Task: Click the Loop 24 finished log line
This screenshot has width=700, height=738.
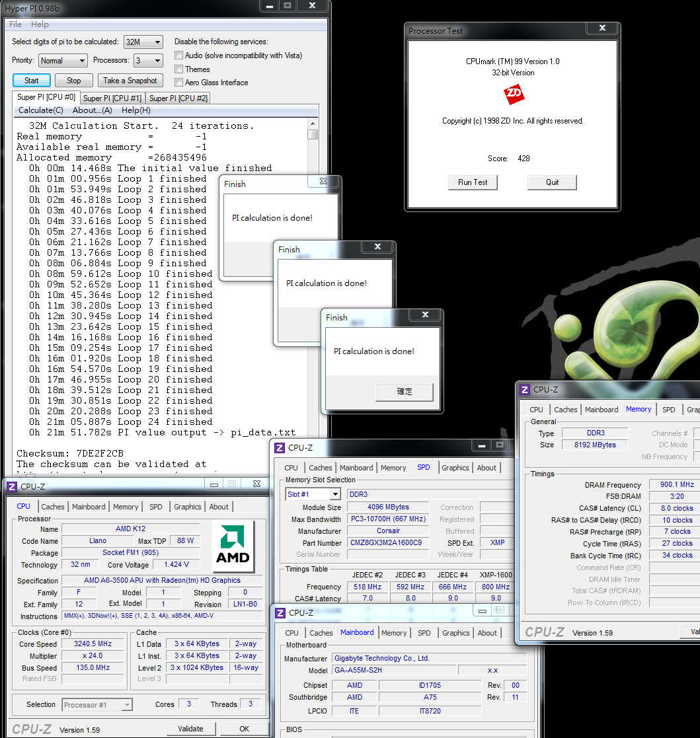Action: [120, 422]
